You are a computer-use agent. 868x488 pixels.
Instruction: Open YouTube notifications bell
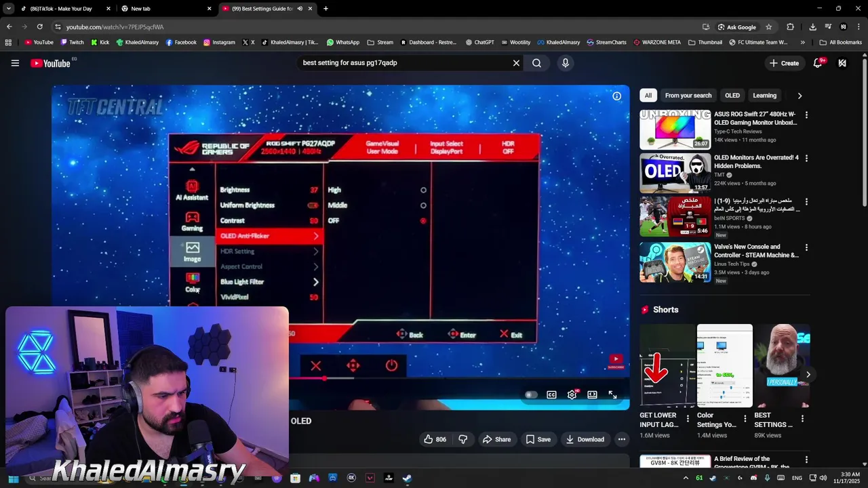(x=818, y=63)
